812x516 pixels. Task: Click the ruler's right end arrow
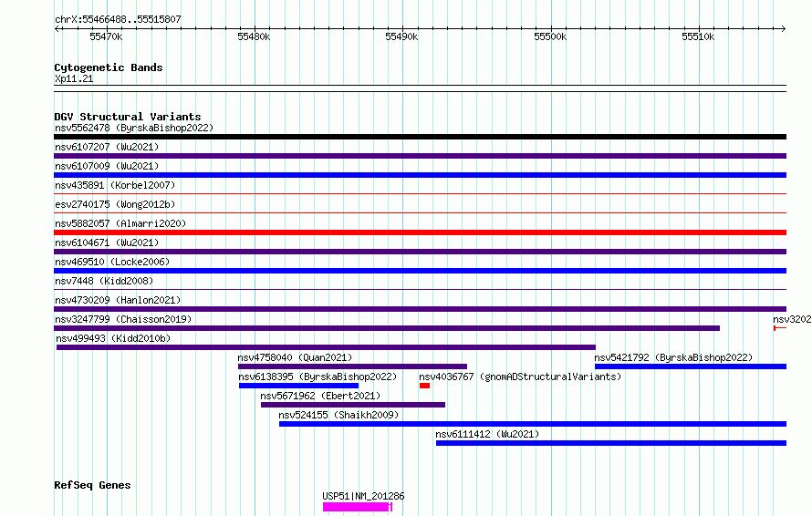coord(784,28)
